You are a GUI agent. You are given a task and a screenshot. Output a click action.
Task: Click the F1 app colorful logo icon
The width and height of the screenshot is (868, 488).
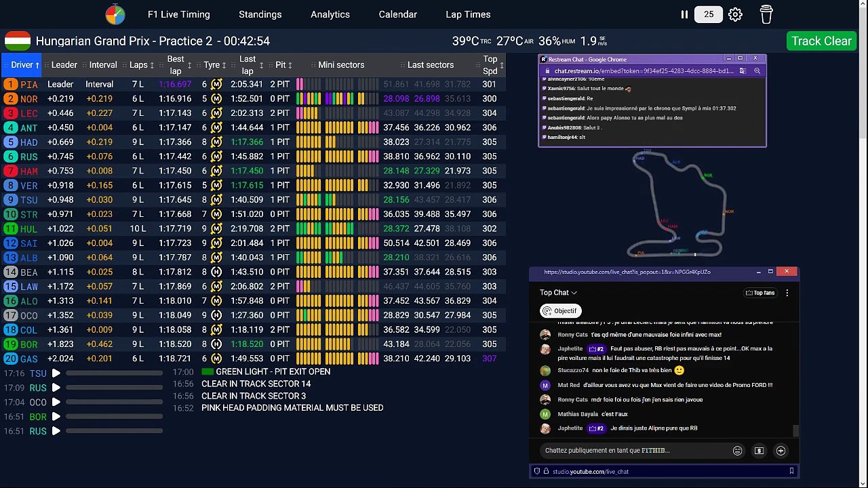[115, 14]
